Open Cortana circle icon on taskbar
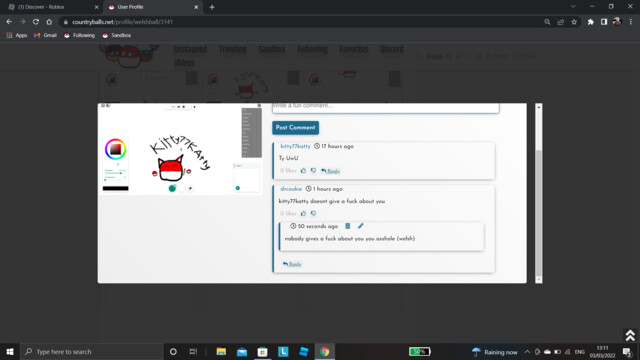The width and height of the screenshot is (640, 360). (173, 351)
